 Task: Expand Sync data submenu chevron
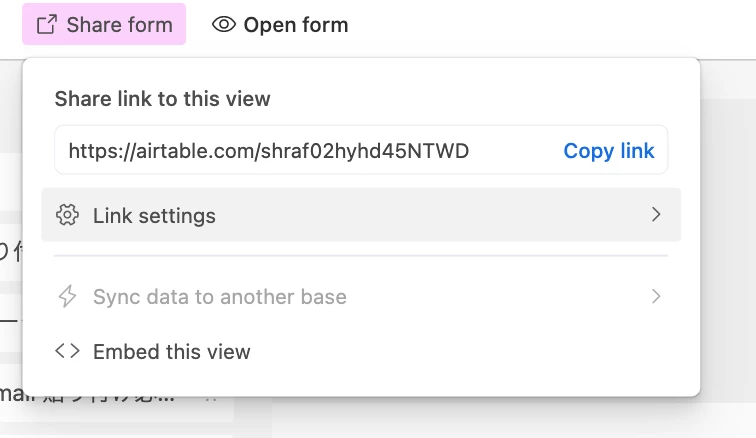(656, 296)
